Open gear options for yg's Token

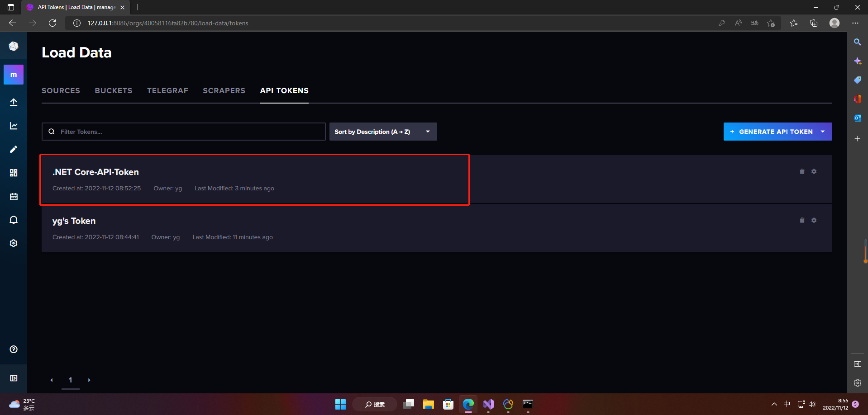pos(814,220)
